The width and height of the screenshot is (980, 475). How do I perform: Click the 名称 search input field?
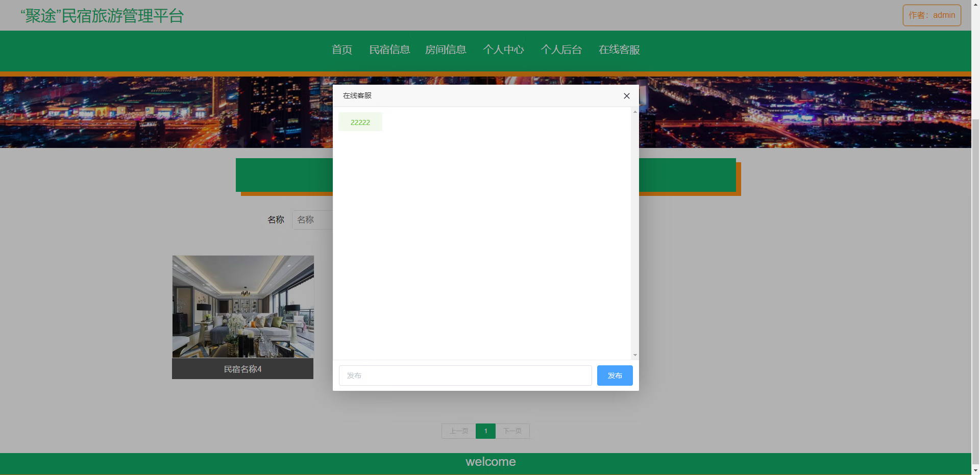(313, 219)
